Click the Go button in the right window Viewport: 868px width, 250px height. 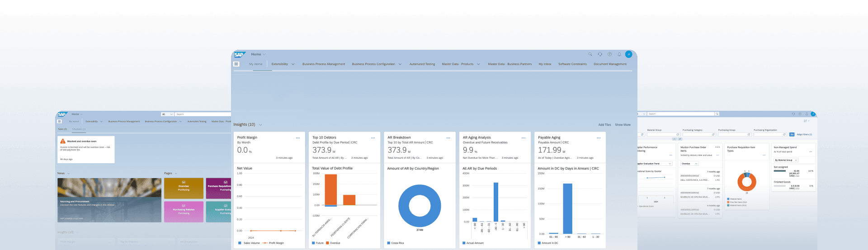tap(792, 134)
